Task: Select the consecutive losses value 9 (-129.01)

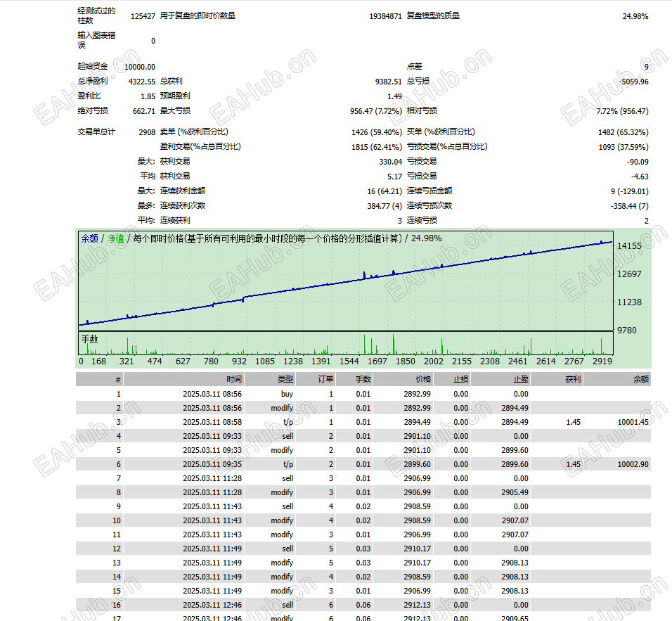Action: pos(630,191)
